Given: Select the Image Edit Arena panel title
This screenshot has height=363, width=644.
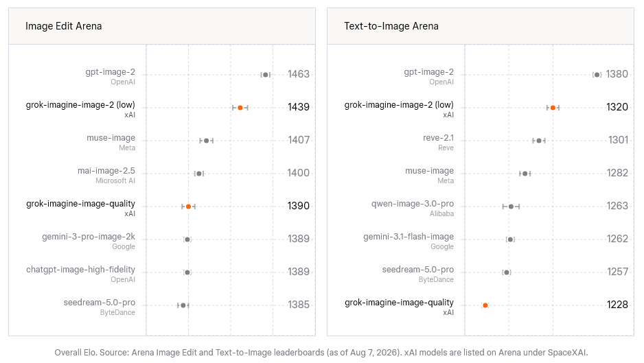Looking at the screenshot, I should (64, 26).
